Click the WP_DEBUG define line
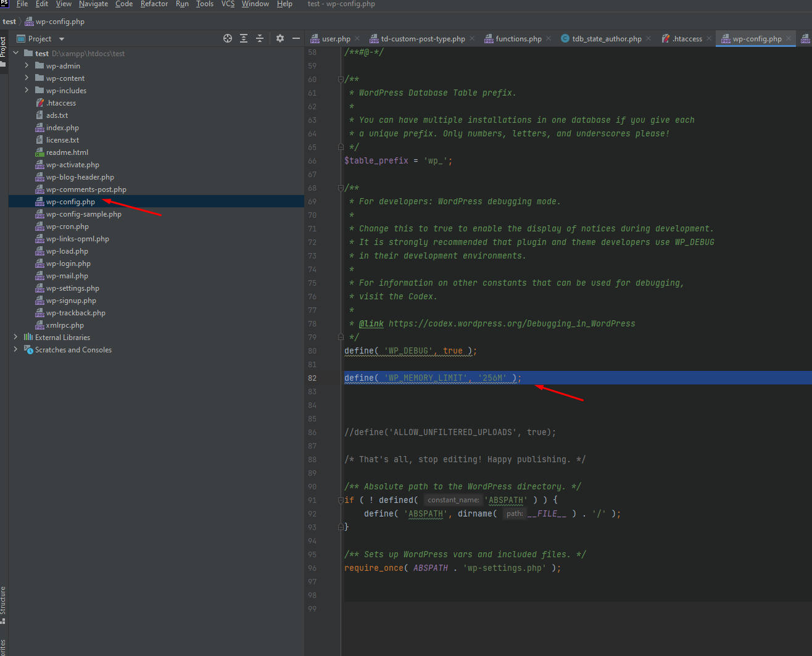This screenshot has height=656, width=812. point(410,351)
